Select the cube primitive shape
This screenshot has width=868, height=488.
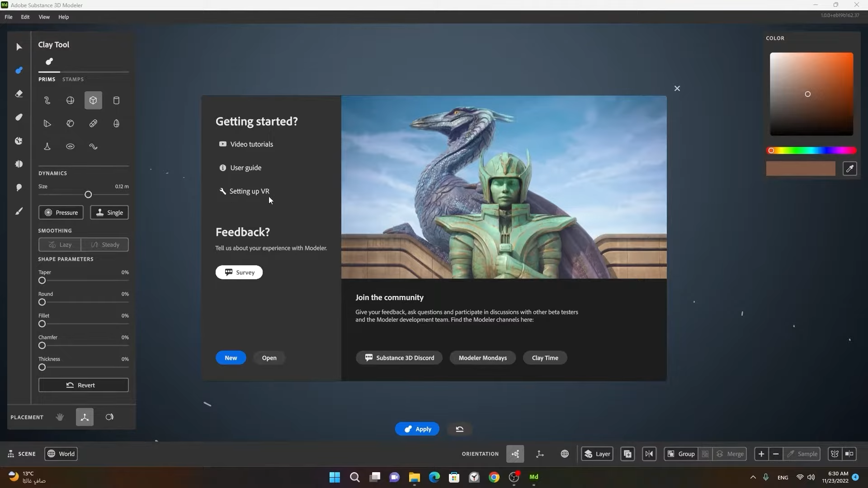click(93, 100)
